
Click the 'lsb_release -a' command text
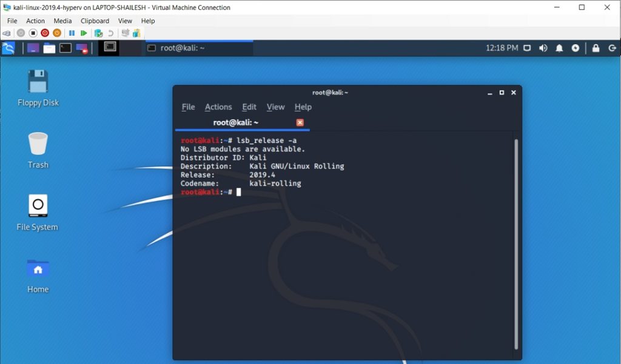point(267,141)
